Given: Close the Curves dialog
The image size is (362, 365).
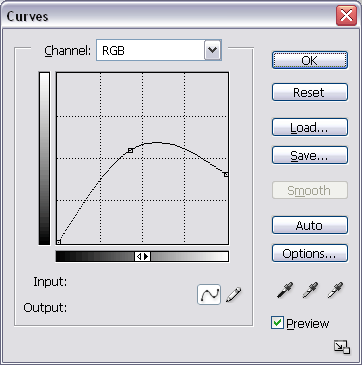Looking at the screenshot, I should (x=346, y=16).
